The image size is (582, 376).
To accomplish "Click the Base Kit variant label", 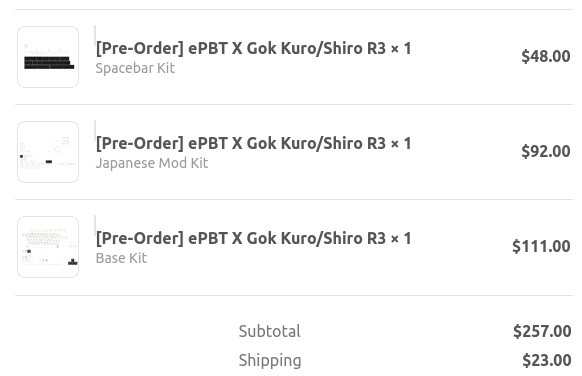I will [x=121, y=258].
